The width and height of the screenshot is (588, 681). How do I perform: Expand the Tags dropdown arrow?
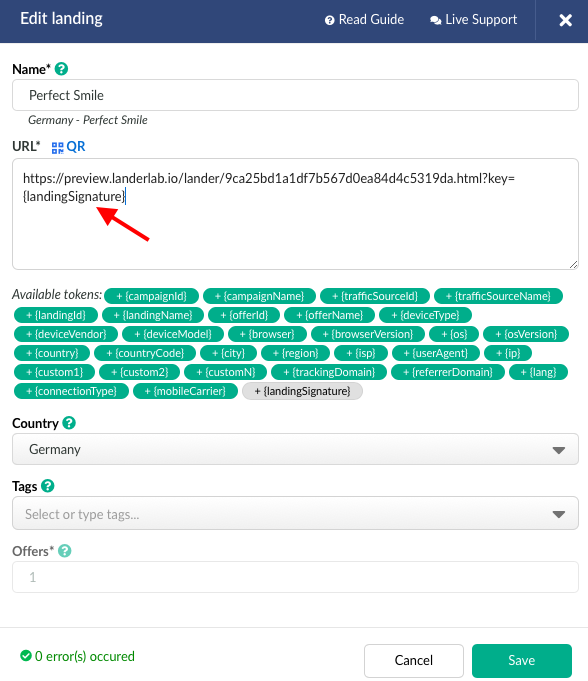click(558, 514)
